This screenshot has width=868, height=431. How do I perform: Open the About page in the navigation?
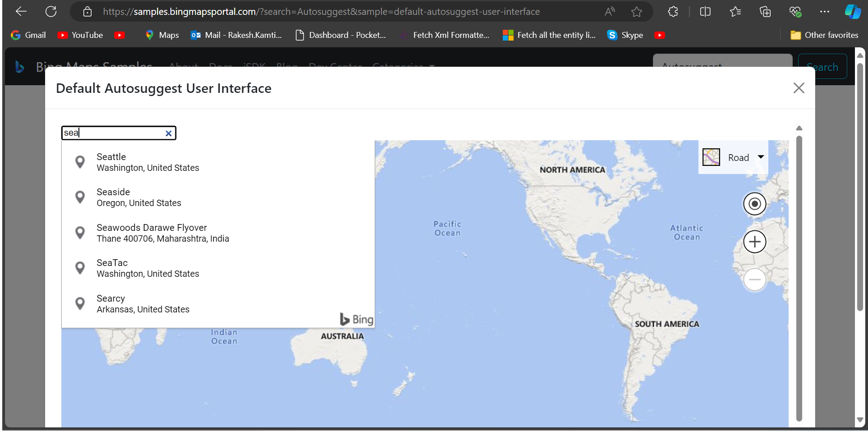coord(183,67)
